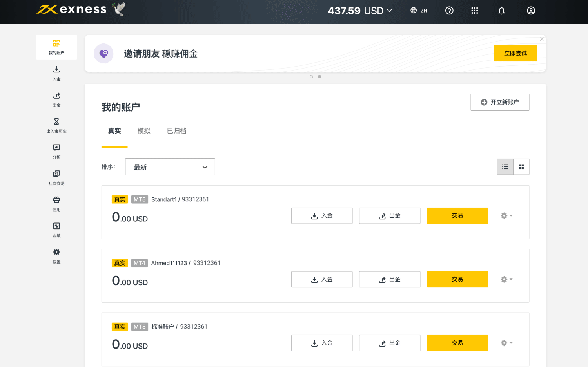The width and height of the screenshot is (588, 367).
Task: Open the deposit (入金) sidebar icon
Action: 56,70
